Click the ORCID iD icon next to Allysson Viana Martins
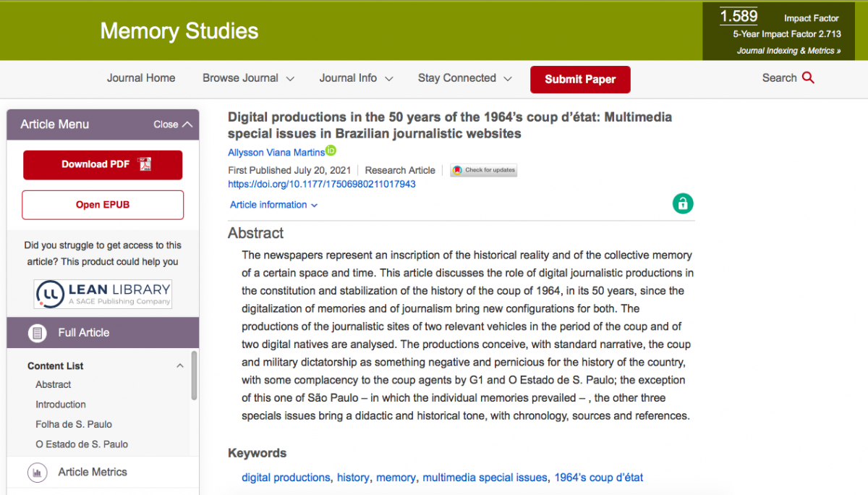Screen dimensions: 868x495 [331, 151]
